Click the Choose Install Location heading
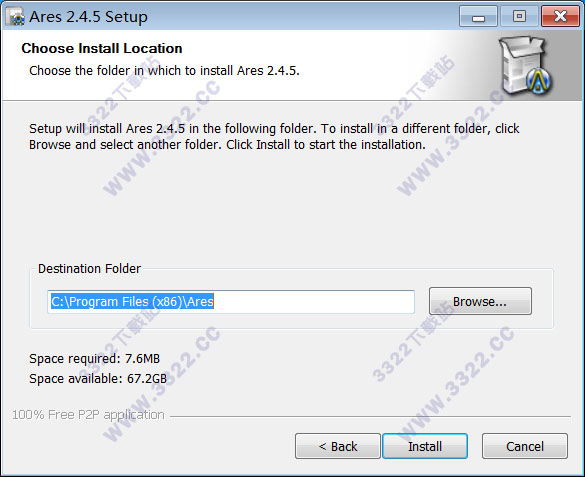This screenshot has width=585, height=477. coord(102,48)
